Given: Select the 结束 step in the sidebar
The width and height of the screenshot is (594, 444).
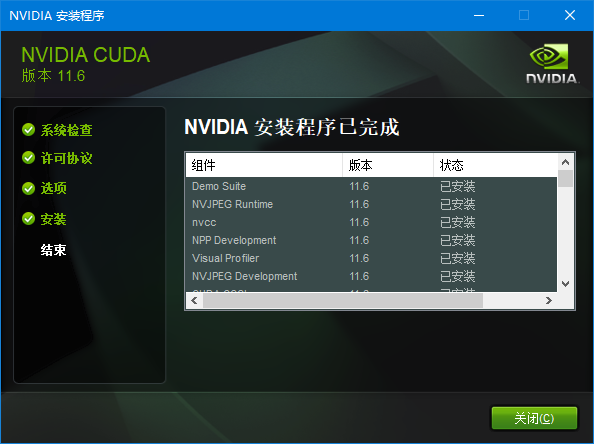Looking at the screenshot, I should pyautogui.click(x=53, y=250).
